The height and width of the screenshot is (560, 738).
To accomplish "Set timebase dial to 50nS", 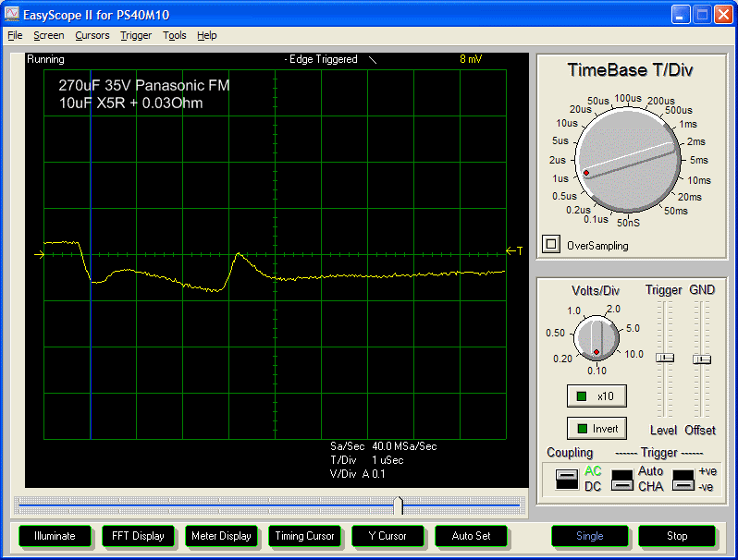I will click(628, 223).
